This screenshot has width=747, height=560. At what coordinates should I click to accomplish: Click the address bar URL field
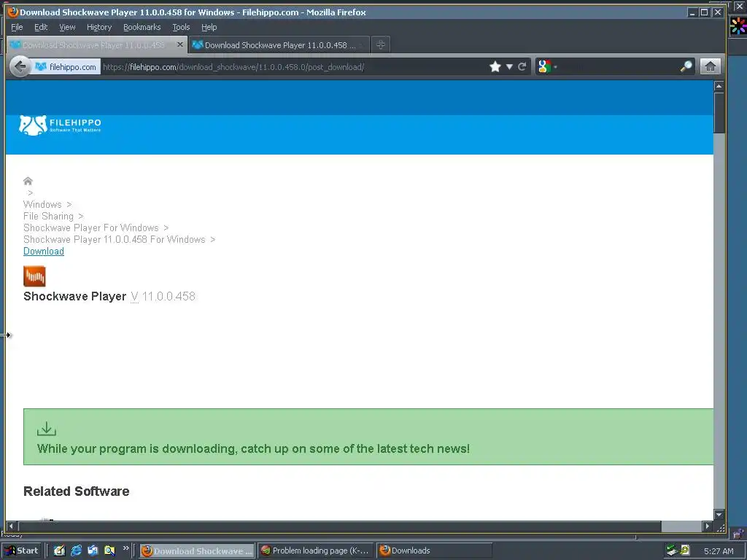coord(293,67)
